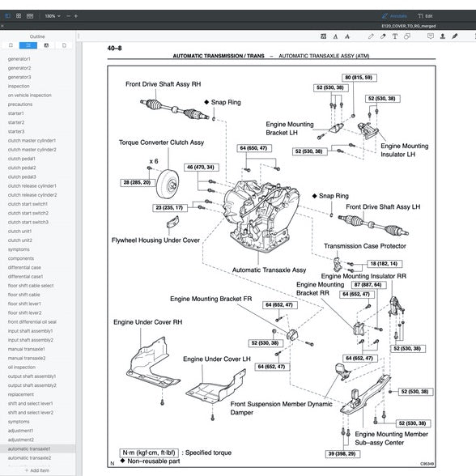Toggle the sidebar panel view icon
This screenshot has width=476, height=476.
click(x=8, y=16)
